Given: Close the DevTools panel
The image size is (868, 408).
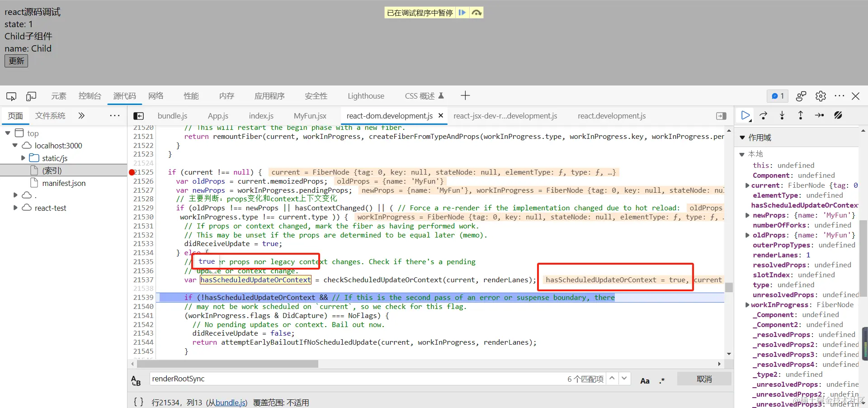Looking at the screenshot, I should (x=856, y=96).
